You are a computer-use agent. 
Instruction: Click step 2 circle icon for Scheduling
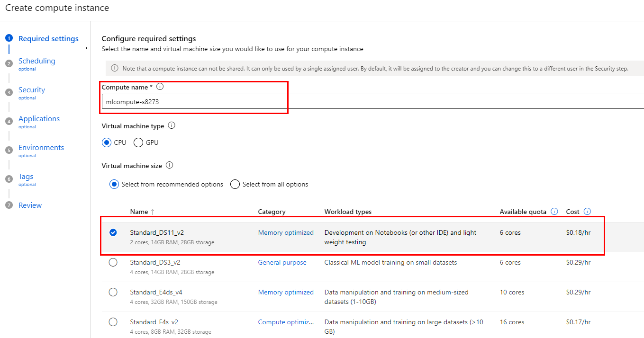click(9, 64)
